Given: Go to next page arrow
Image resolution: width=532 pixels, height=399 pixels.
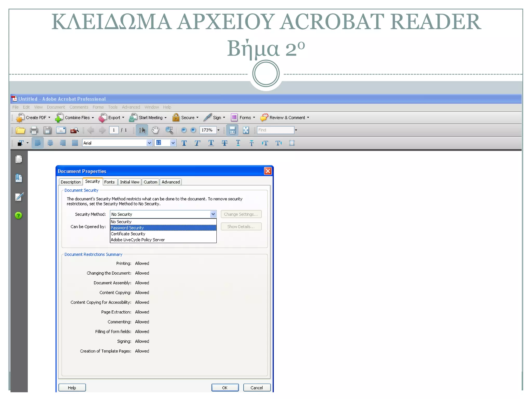Looking at the screenshot, I should point(102,130).
